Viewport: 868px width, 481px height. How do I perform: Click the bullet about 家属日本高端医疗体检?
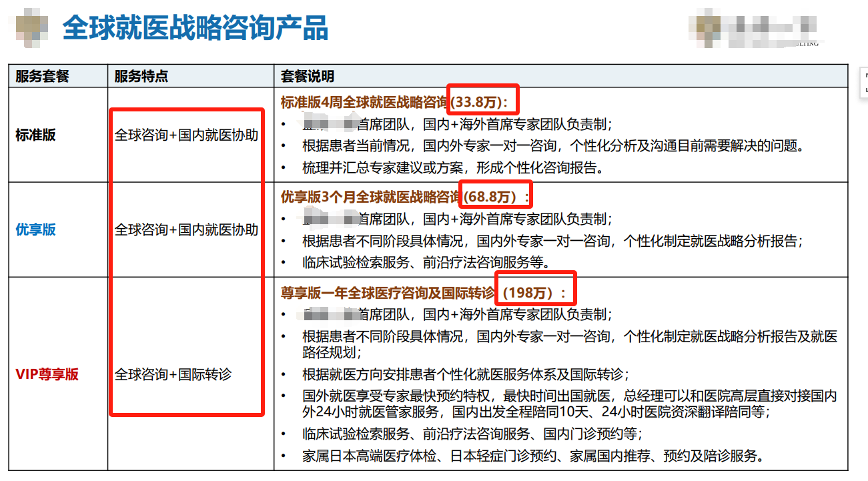click(x=532, y=456)
